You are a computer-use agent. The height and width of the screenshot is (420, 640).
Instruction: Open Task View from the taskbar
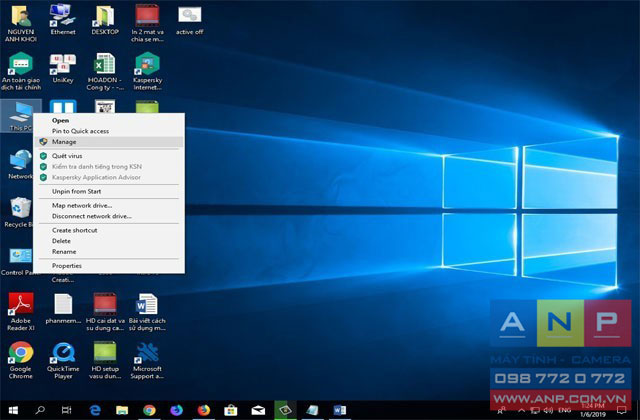[66, 410]
